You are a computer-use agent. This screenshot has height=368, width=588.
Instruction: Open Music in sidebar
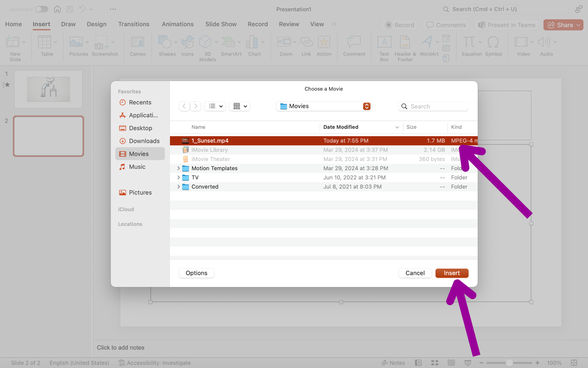(140, 167)
